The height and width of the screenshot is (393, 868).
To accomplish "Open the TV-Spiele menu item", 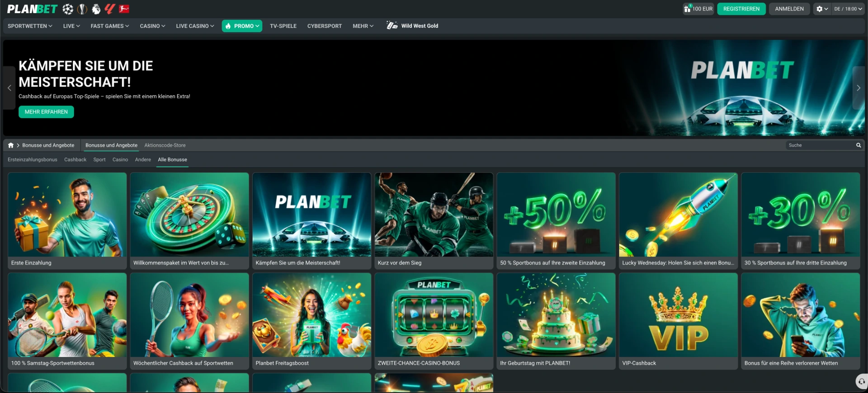I will tap(283, 26).
